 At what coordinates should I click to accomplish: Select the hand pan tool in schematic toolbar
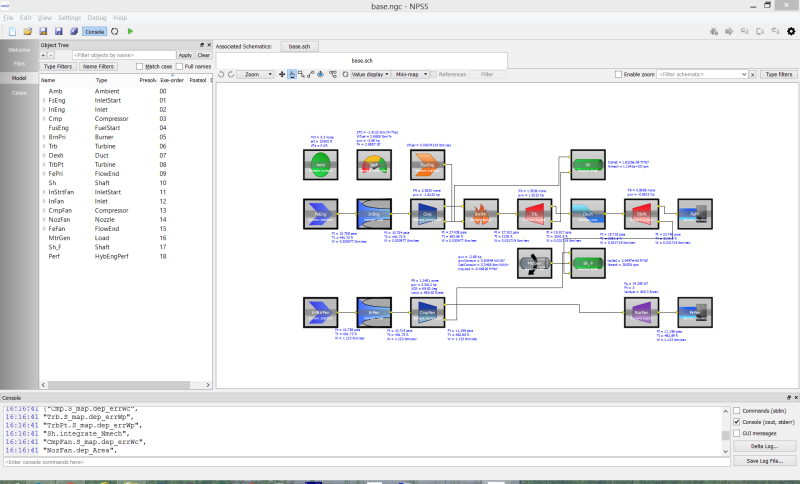pyautogui.click(x=292, y=74)
